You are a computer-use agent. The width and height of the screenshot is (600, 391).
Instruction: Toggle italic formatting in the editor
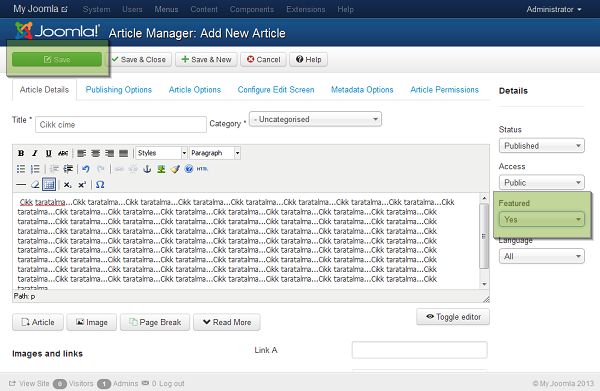pos(35,153)
